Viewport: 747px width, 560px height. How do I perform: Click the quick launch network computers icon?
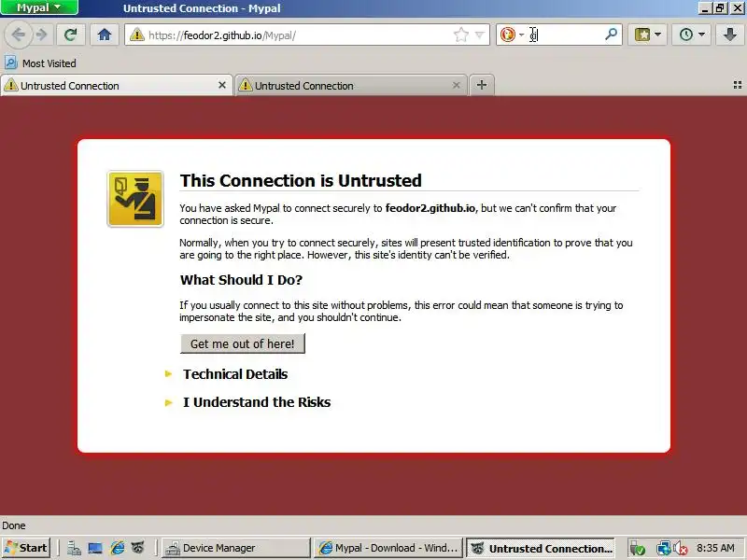click(74, 548)
